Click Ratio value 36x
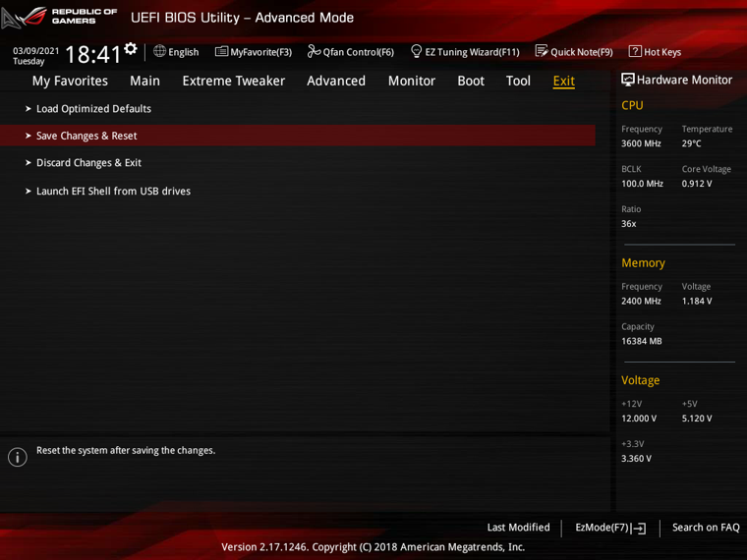The image size is (747, 560). [x=628, y=223]
